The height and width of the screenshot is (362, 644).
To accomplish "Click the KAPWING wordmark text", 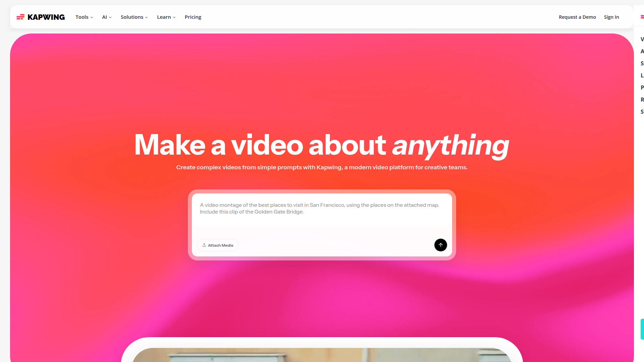I will (x=46, y=17).
